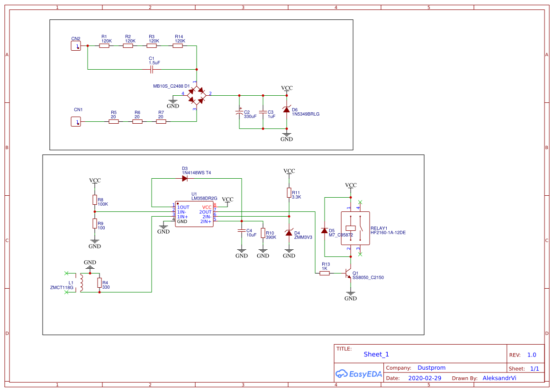Click the SS8050 transistor Q1 symbol
554x392 pixels.
point(348,273)
